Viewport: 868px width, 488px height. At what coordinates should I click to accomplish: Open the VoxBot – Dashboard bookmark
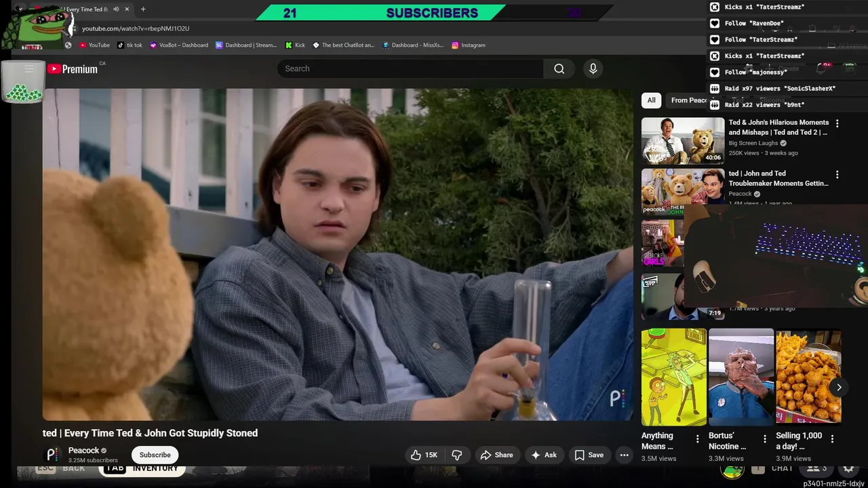179,45
